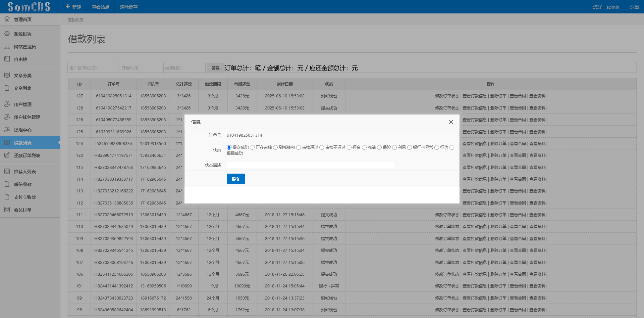Image resolution: width=644 pixels, height=318 pixels.
Task: Click 查看合同 for order 127
Action: [518, 96]
